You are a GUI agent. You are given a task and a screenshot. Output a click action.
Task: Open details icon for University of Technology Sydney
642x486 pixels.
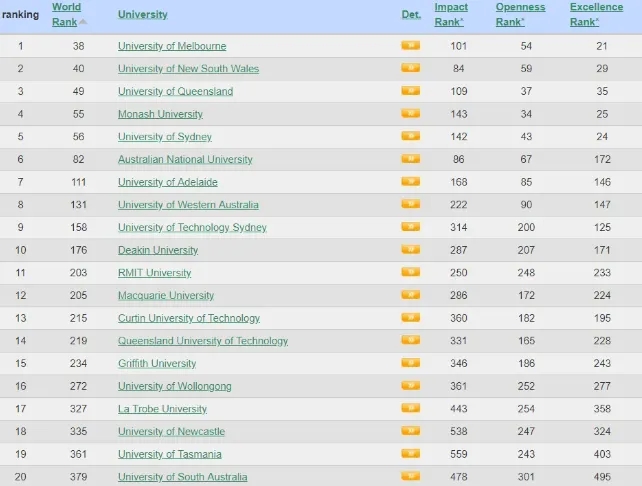[411, 226]
